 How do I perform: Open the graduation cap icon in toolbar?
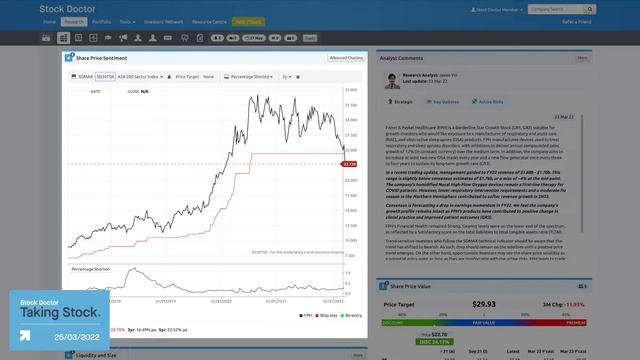coord(108,38)
